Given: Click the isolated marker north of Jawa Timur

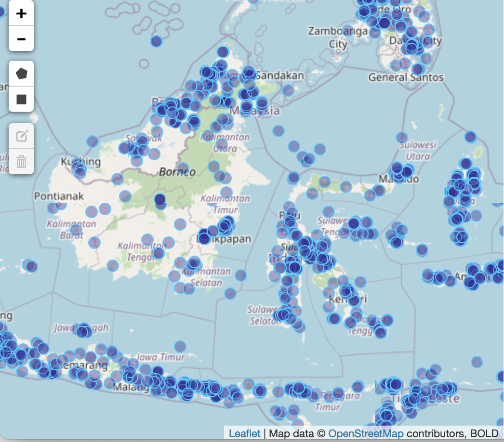Looking at the screenshot, I should (180, 346).
